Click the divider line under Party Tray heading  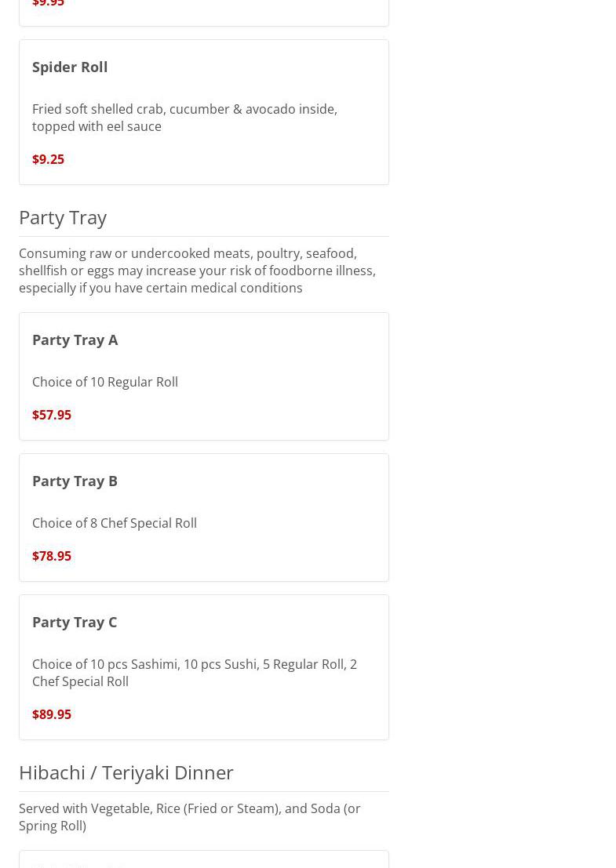click(x=203, y=236)
